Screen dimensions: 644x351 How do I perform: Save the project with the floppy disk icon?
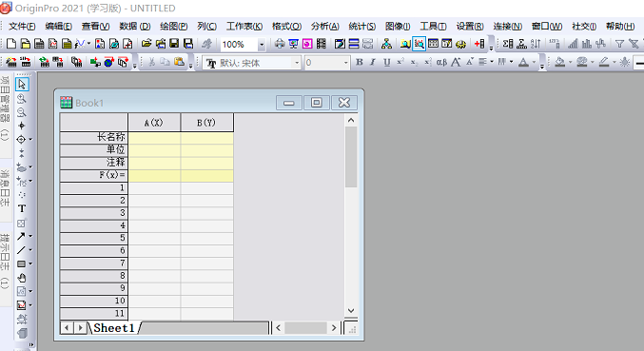pyautogui.click(x=174, y=44)
